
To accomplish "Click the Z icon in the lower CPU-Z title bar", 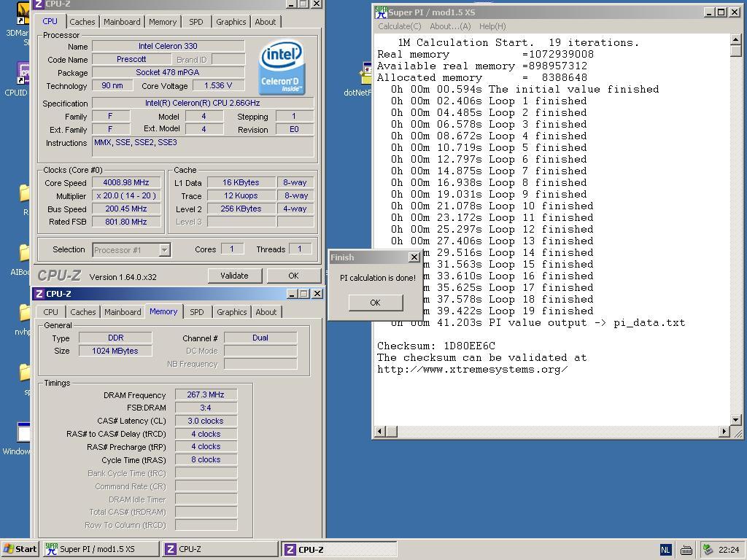I will (x=39, y=294).
